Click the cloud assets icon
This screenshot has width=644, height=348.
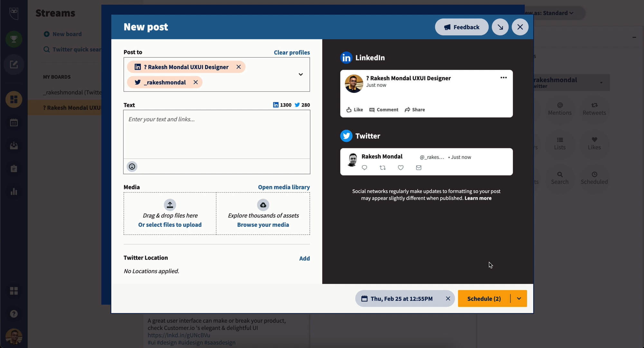point(263,205)
